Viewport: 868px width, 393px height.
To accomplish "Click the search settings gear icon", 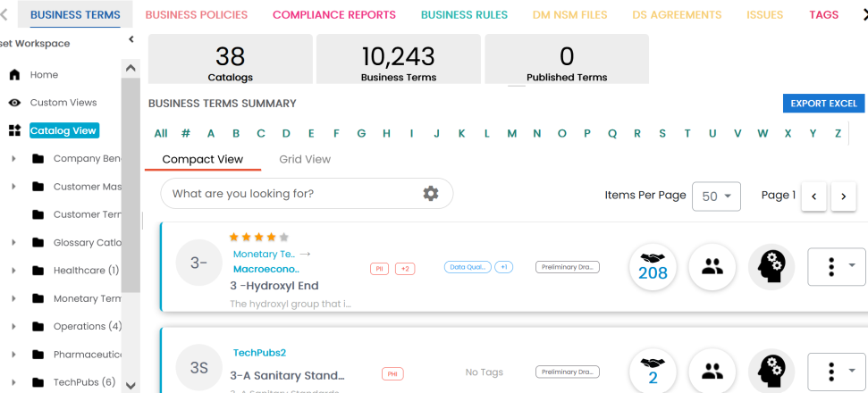I will click(431, 194).
